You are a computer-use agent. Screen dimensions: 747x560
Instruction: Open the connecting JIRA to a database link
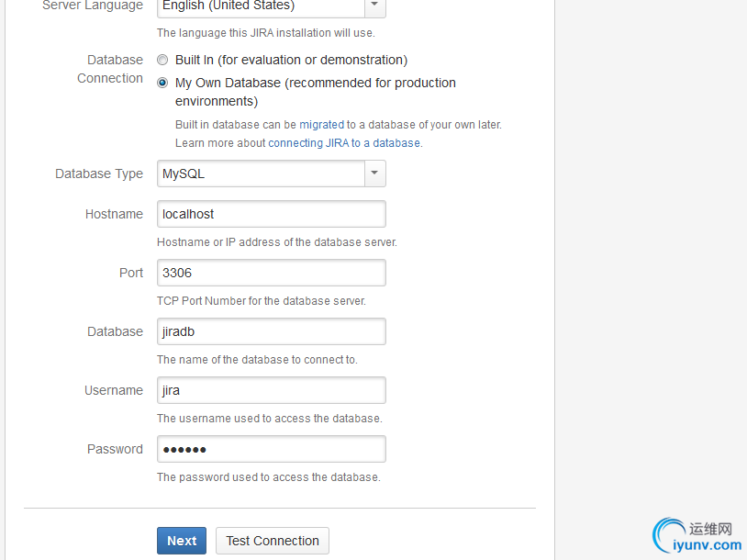click(x=344, y=143)
